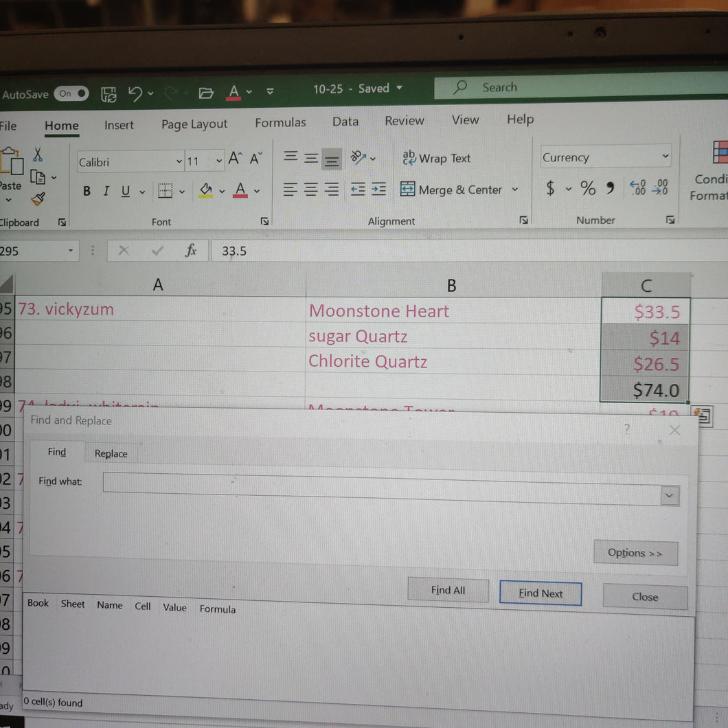
Task: Toggle the AutoSave switch
Action: [x=71, y=94]
